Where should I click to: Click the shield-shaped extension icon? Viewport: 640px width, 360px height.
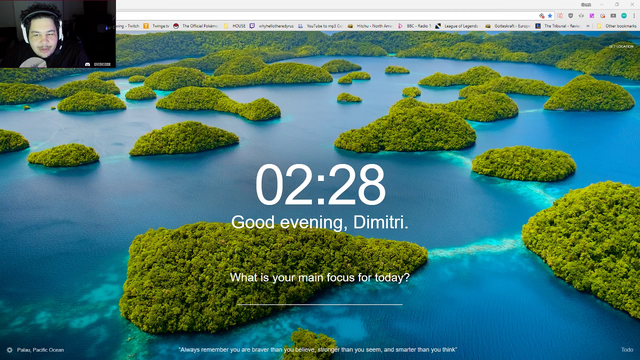coord(571,16)
